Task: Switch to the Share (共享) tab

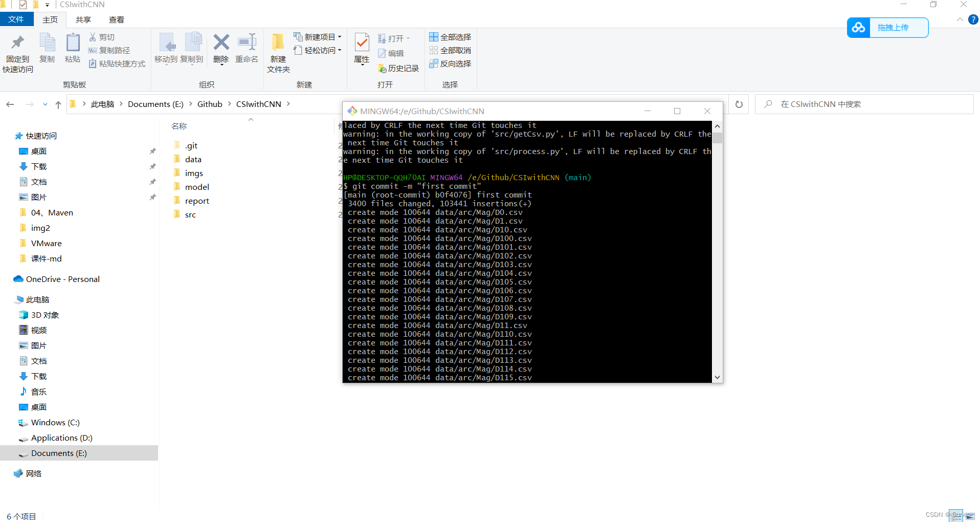Action: point(83,20)
